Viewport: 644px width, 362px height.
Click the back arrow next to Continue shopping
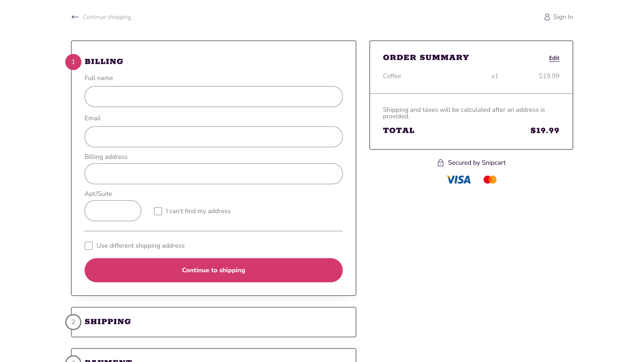click(74, 17)
